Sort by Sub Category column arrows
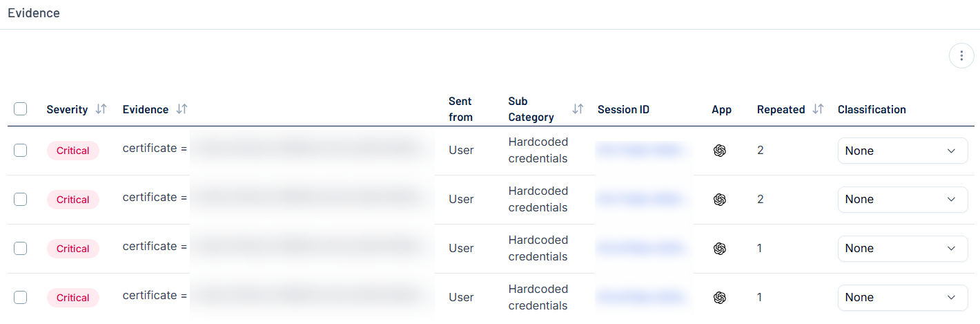The width and height of the screenshot is (980, 324). [578, 109]
